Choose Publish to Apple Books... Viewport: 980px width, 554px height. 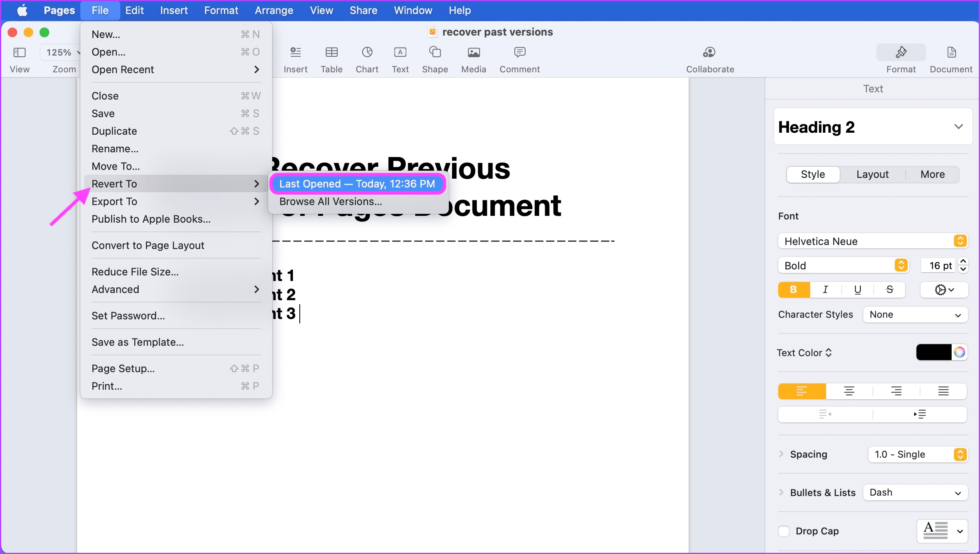point(176,219)
